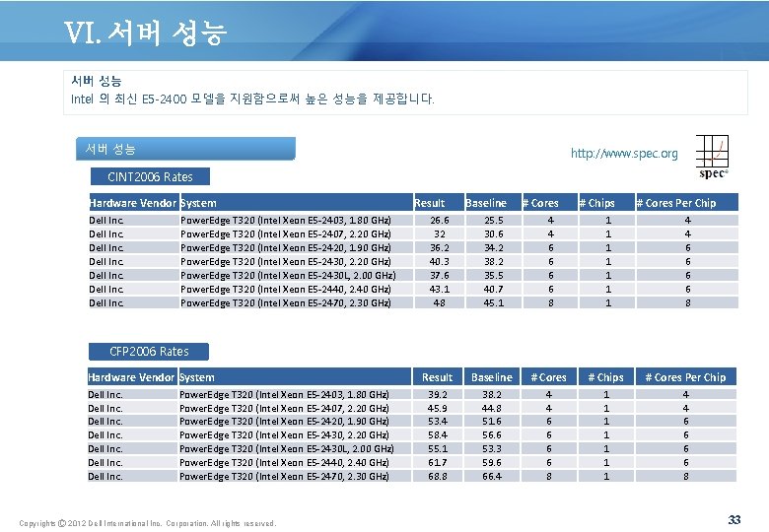Click CINT2006 baseline value 25.5
Image resolution: width=769 pixels, height=532 pixels.
(493, 221)
